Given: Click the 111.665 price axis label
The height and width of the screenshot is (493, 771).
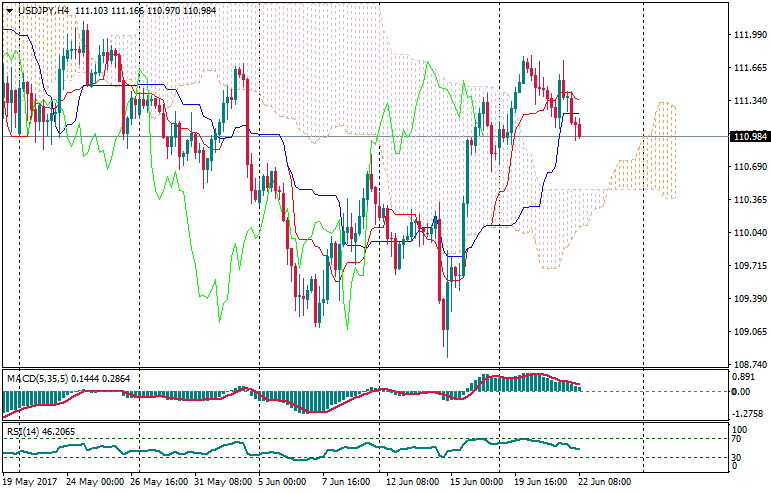Looking at the screenshot, I should pyautogui.click(x=748, y=68).
